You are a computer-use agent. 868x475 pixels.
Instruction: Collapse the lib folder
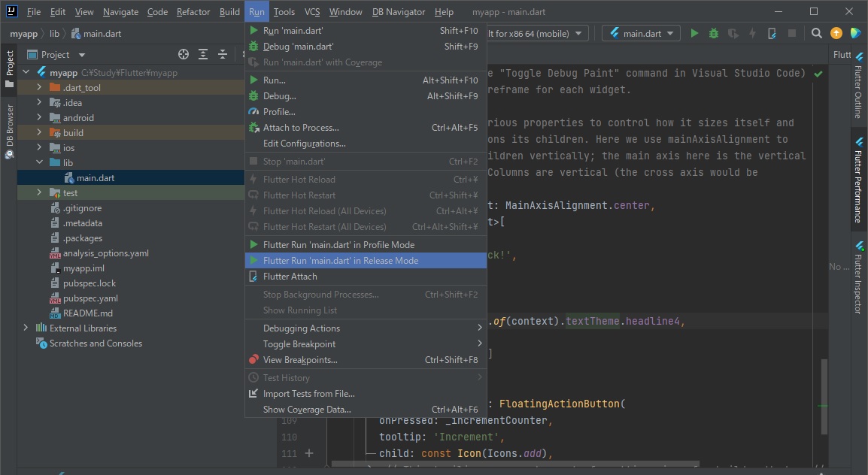[39, 162]
